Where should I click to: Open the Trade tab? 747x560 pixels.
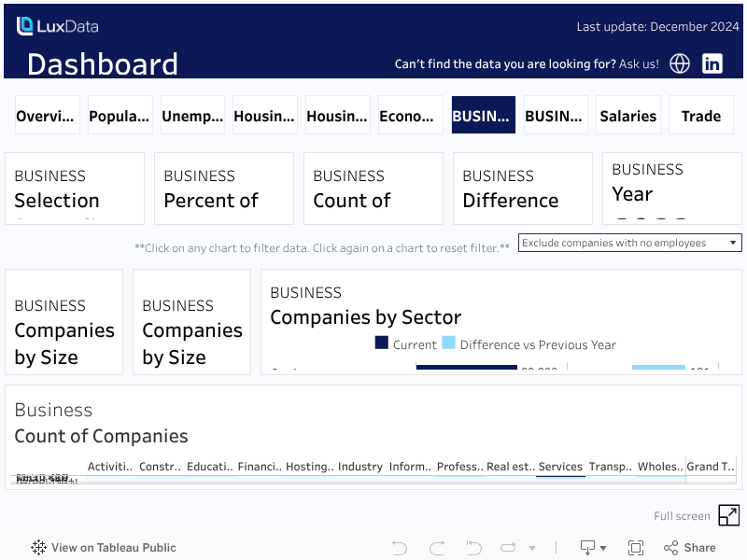pyautogui.click(x=700, y=116)
